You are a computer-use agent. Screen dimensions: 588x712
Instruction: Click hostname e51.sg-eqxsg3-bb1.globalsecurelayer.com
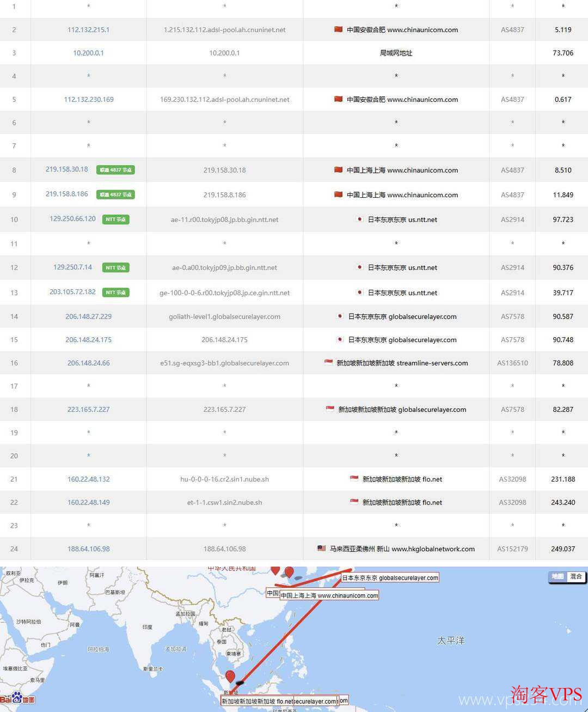point(224,363)
